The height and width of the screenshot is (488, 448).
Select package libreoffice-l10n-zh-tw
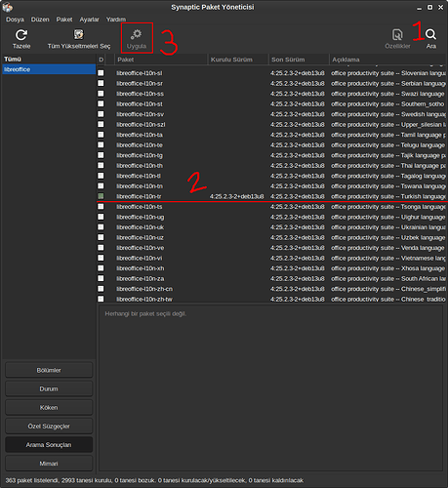(x=144, y=299)
